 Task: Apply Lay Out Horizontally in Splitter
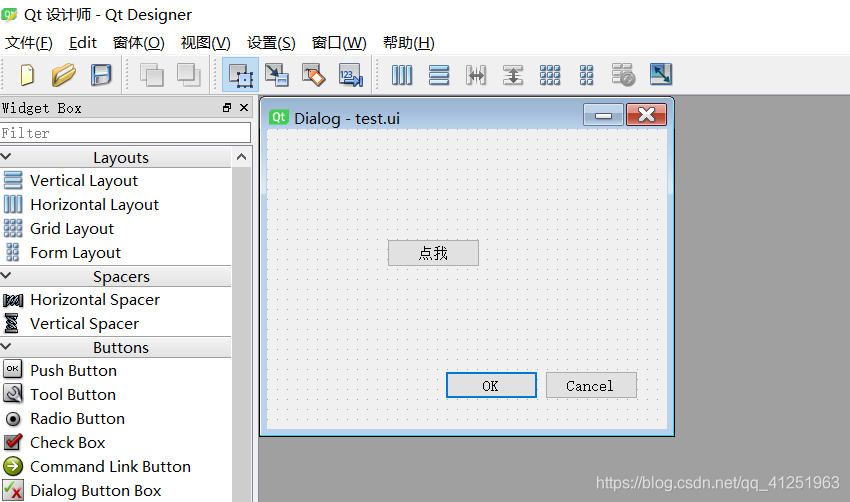pos(475,75)
